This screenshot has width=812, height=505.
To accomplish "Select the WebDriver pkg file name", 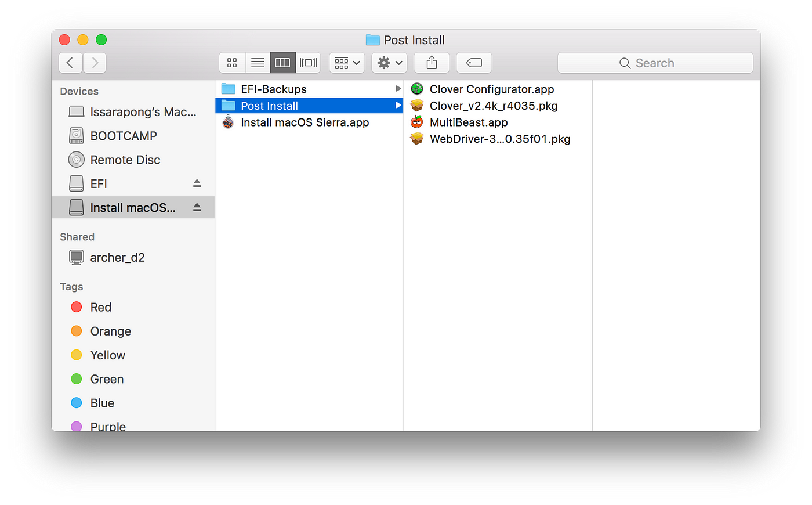I will pos(500,139).
